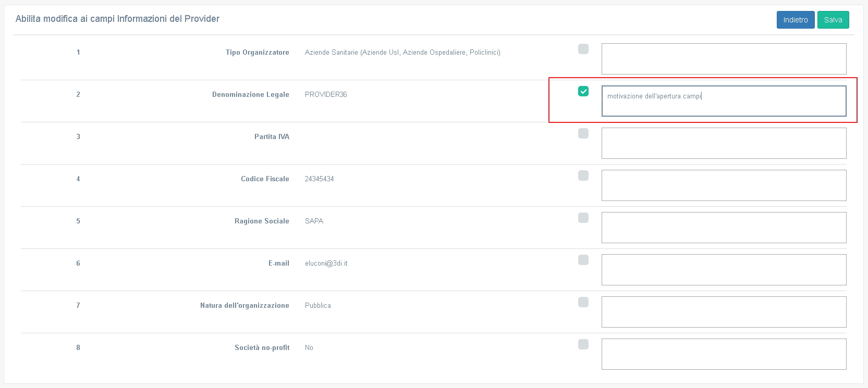Viewport: 868px width, 388px height.
Task: Select the Società no-profit motivation text area
Action: tap(724, 354)
